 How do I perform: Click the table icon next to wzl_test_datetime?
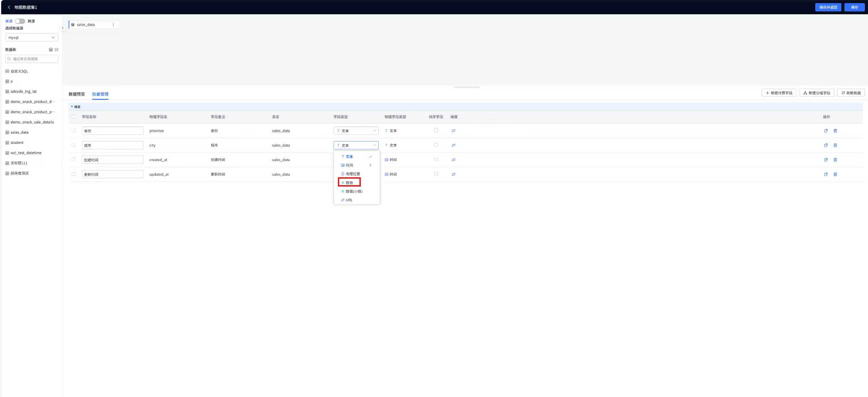(7, 153)
